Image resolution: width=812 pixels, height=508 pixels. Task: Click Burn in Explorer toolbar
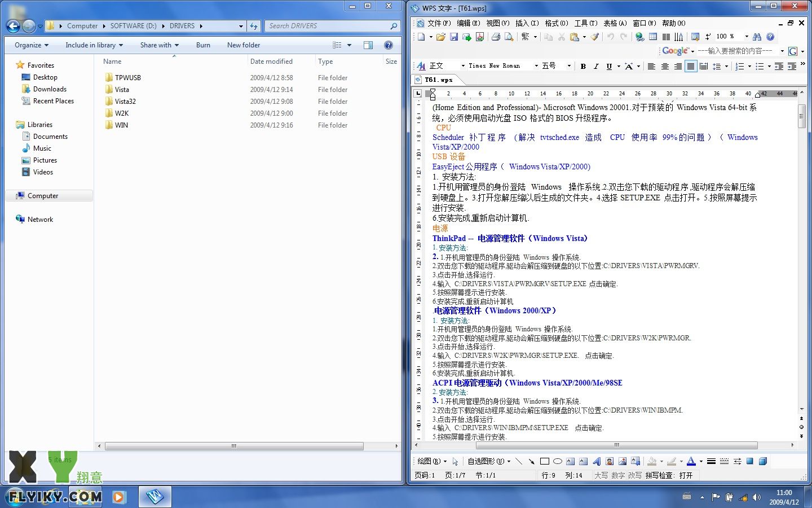click(x=203, y=45)
